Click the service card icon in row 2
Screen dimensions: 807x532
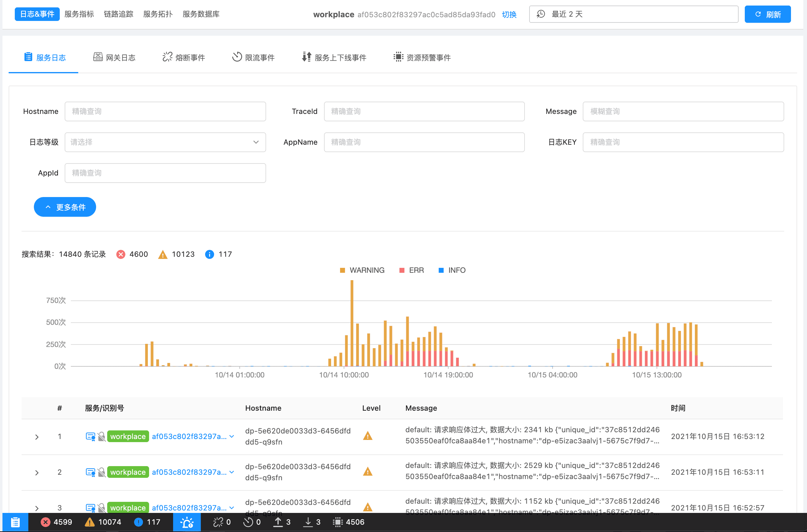(x=91, y=472)
